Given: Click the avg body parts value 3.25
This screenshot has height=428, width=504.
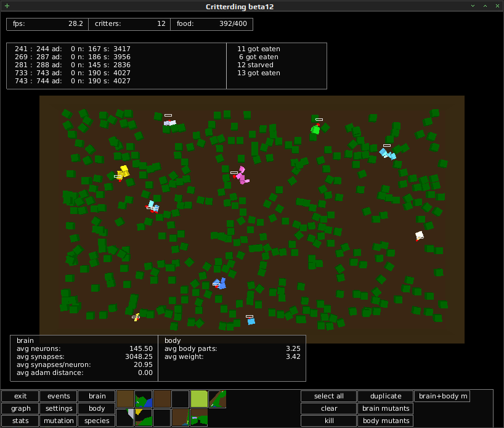Looking at the screenshot, I should click(x=293, y=348).
